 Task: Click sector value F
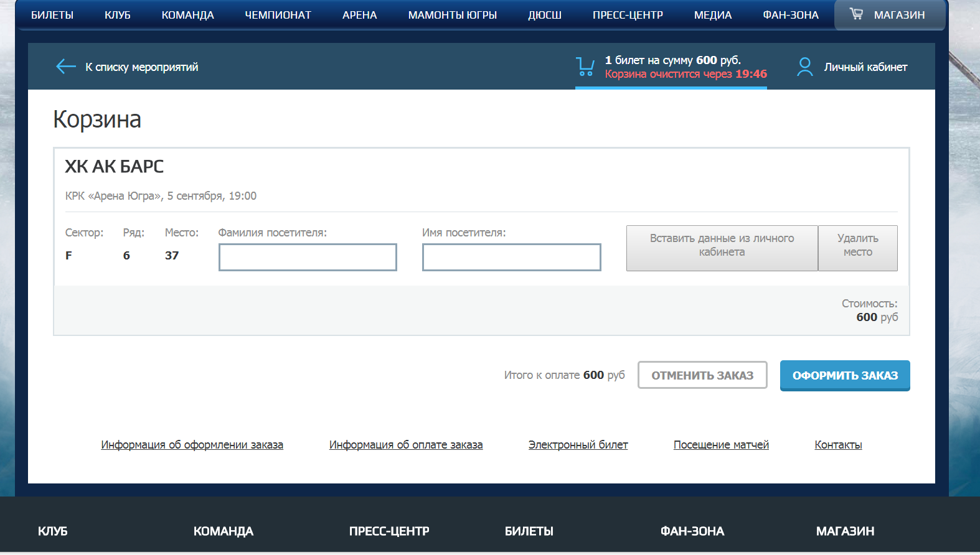[68, 256]
